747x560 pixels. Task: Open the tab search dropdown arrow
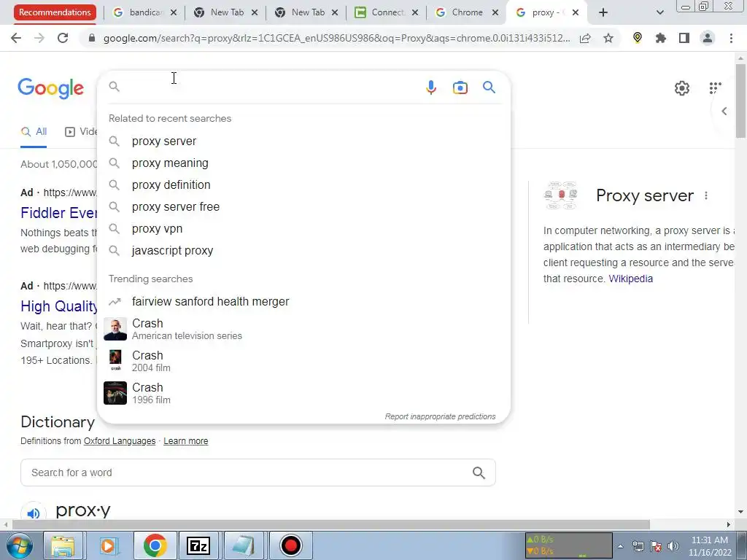[659, 12]
